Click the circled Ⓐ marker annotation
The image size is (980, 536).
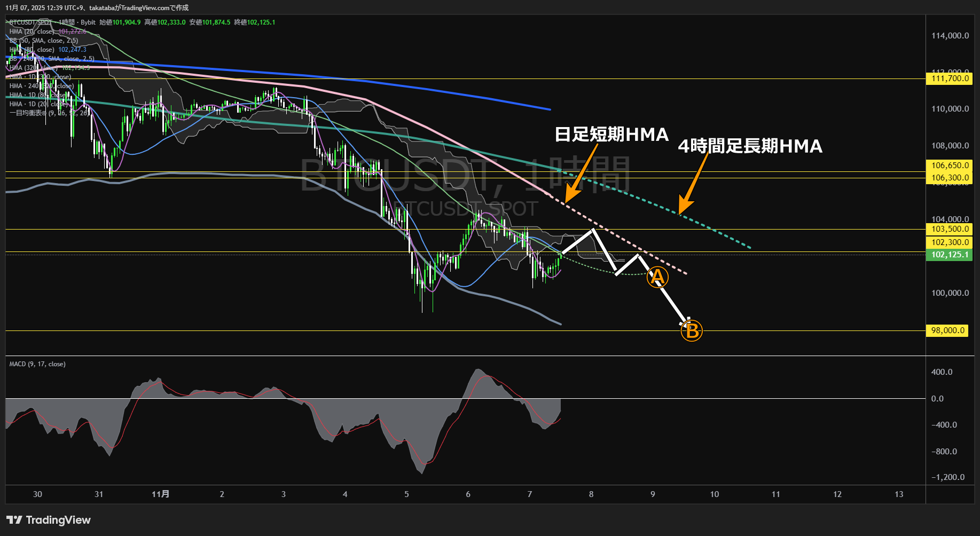pos(657,277)
